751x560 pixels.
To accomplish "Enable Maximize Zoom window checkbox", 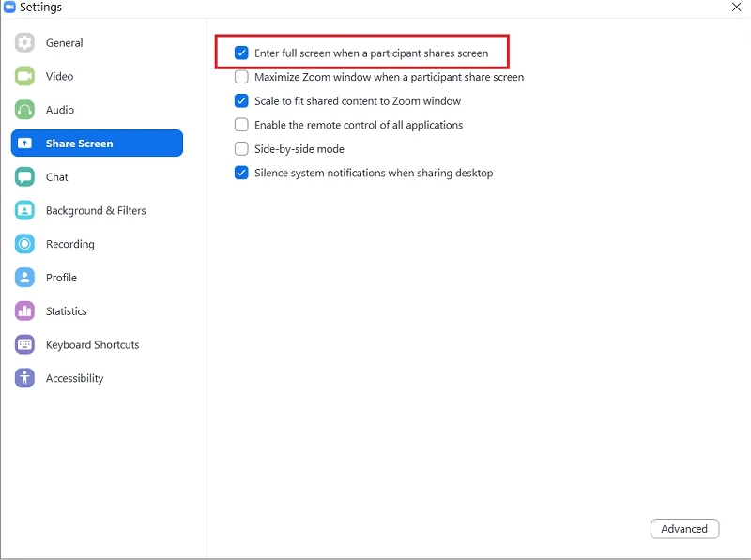I will [242, 77].
